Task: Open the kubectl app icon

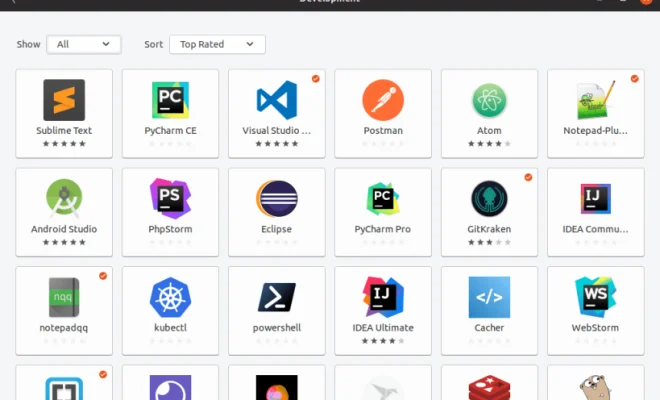Action: [x=170, y=297]
